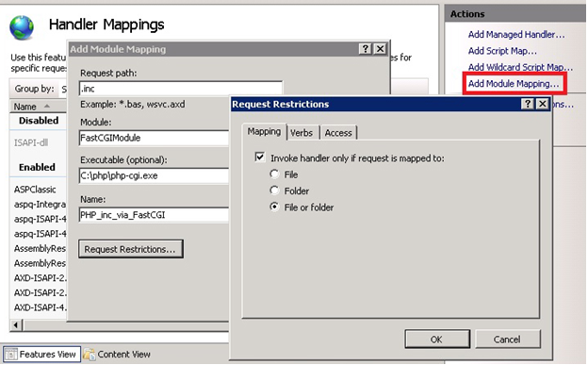Close the Add Module Mapping dialog
Image resolution: width=588 pixels, height=365 pixels.
[380, 49]
